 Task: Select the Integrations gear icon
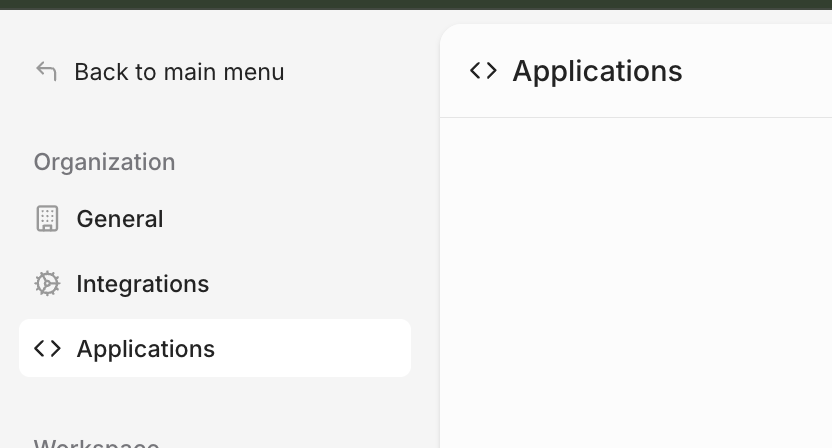coord(47,283)
